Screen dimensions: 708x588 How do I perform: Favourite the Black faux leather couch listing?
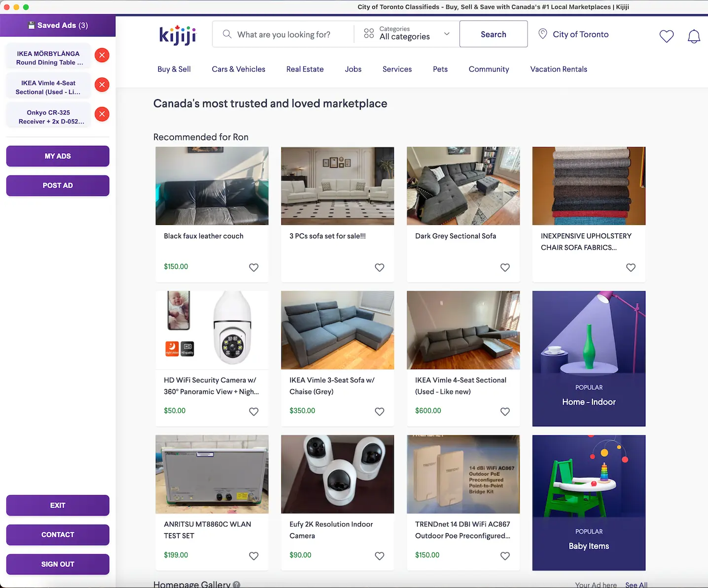(x=253, y=267)
